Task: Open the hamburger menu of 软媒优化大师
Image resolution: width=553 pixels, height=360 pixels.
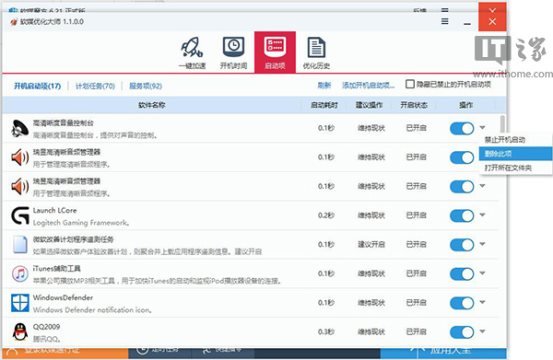Action: point(445,22)
